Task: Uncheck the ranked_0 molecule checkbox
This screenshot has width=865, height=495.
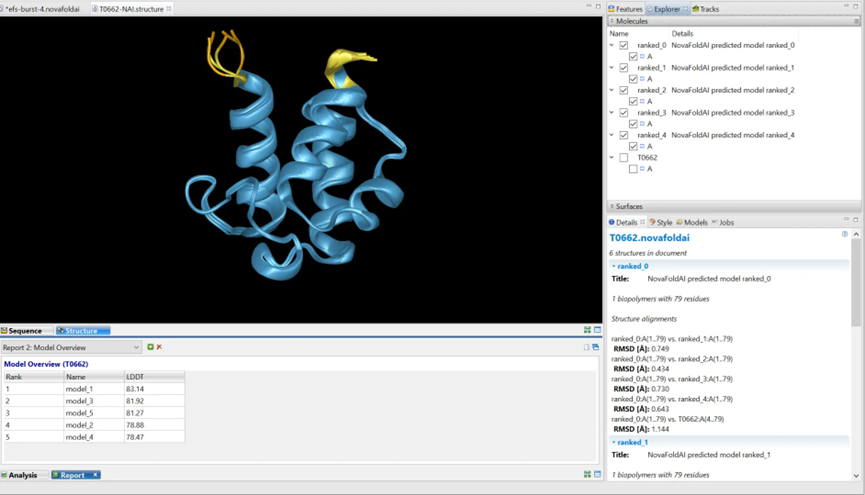Action: point(624,45)
